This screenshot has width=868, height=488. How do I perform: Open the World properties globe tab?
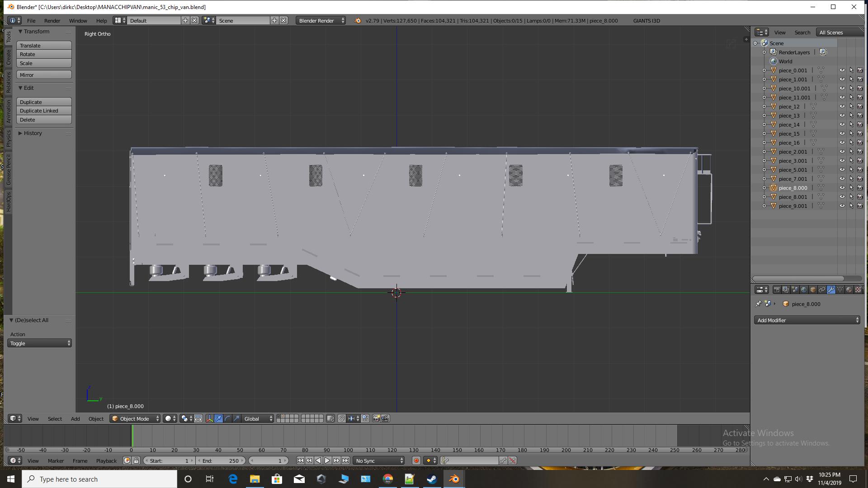(x=804, y=290)
